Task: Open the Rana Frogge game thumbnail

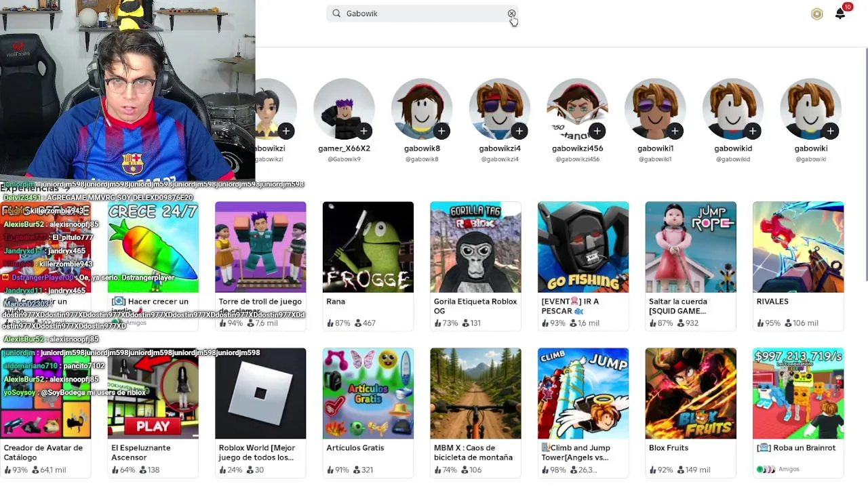Action: 368,247
